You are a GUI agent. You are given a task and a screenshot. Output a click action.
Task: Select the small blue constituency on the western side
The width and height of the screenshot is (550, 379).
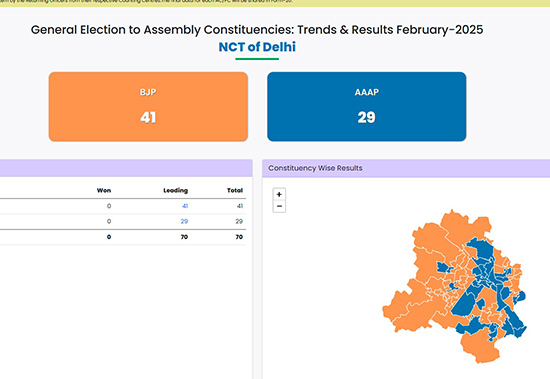(444, 267)
